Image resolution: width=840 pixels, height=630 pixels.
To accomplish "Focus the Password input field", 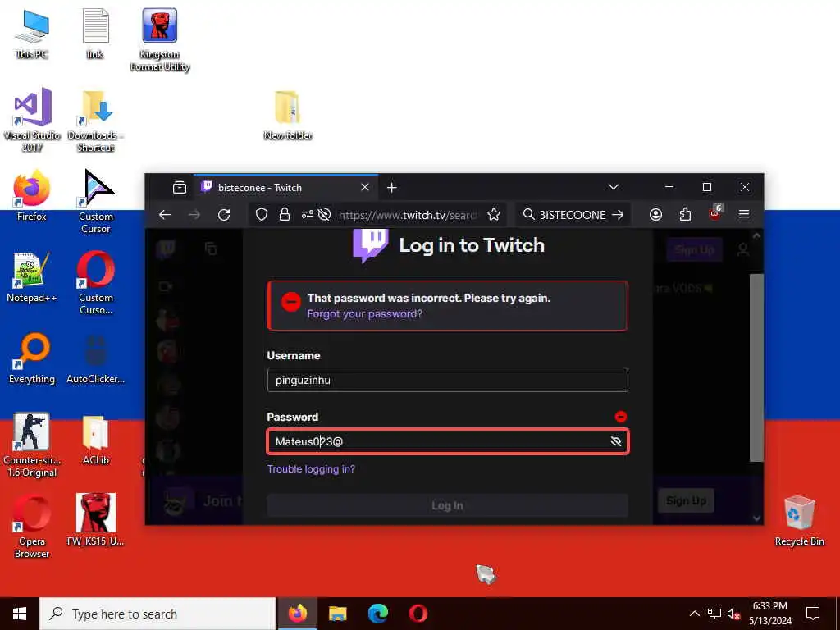I will pos(447,441).
